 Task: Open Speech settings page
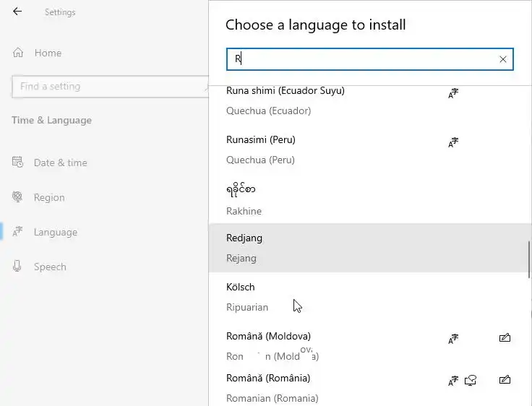[50, 267]
